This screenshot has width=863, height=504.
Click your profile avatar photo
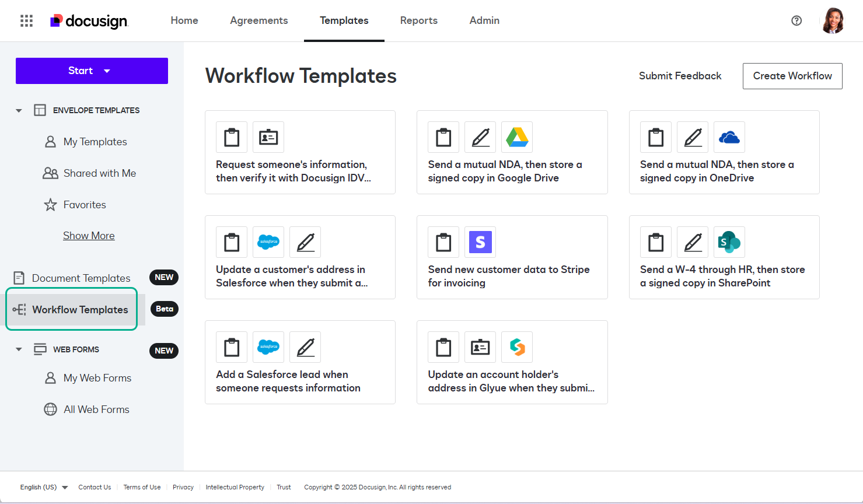[833, 20]
